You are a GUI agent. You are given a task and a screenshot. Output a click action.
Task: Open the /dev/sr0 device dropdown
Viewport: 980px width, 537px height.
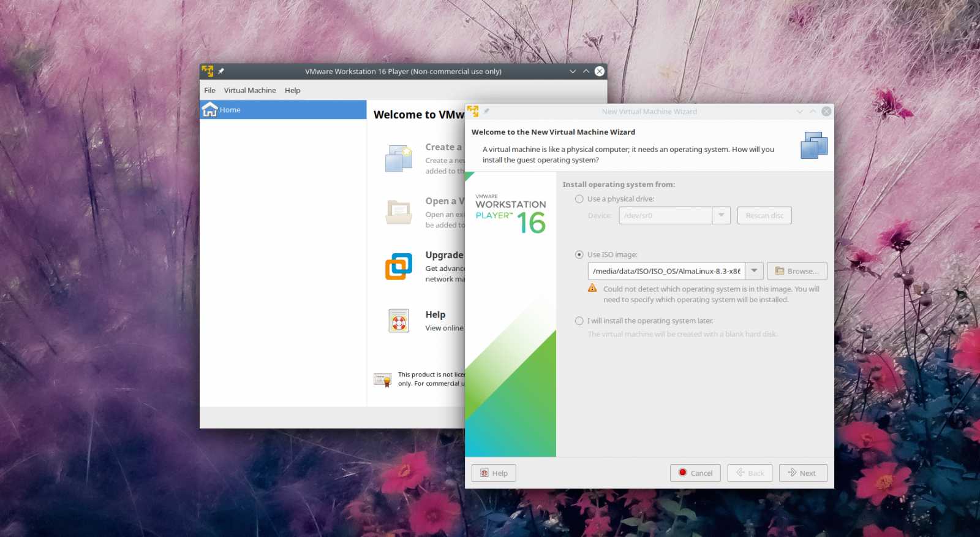[721, 215]
